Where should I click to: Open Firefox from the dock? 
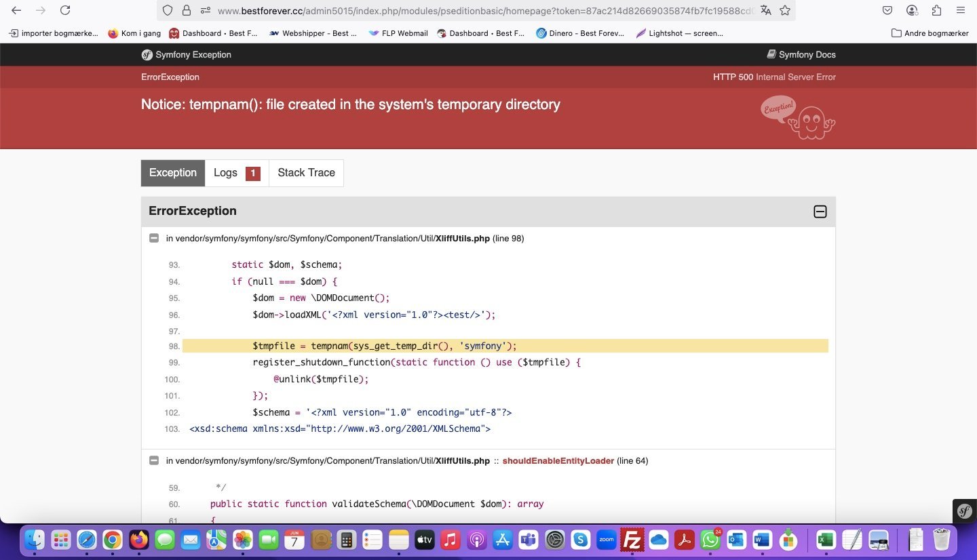click(x=138, y=540)
